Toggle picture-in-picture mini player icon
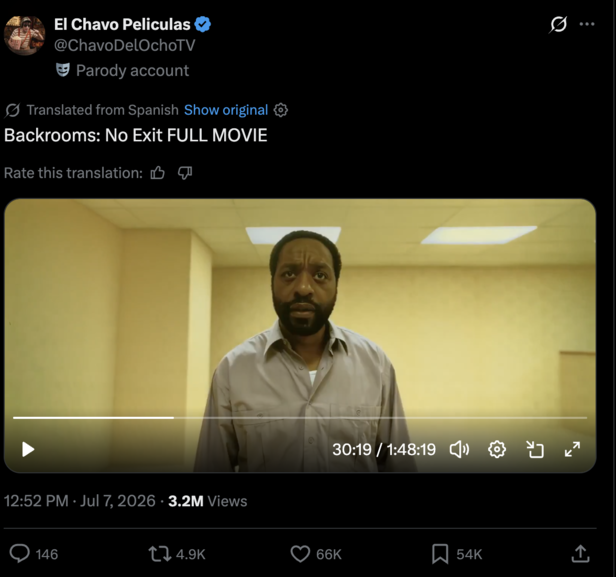 (535, 449)
